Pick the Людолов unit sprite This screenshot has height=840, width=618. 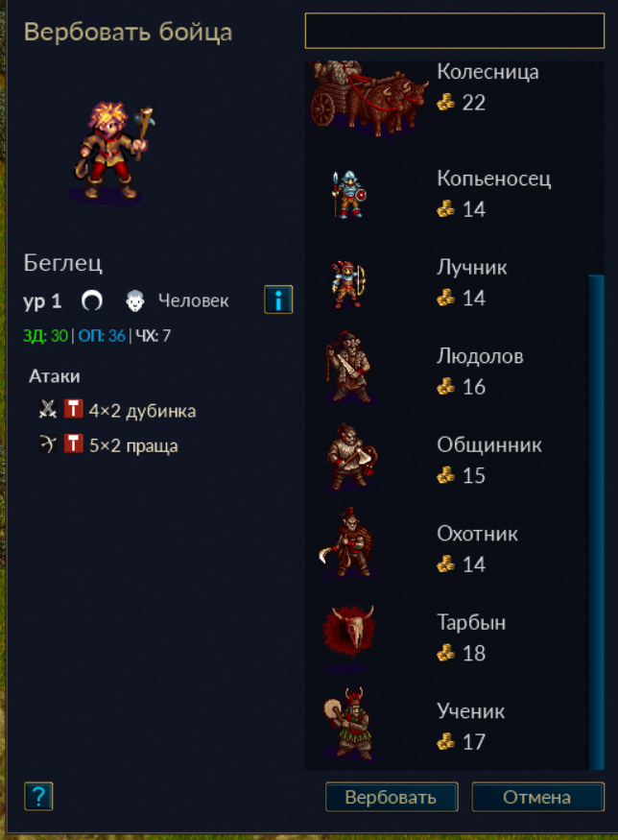[x=349, y=367]
